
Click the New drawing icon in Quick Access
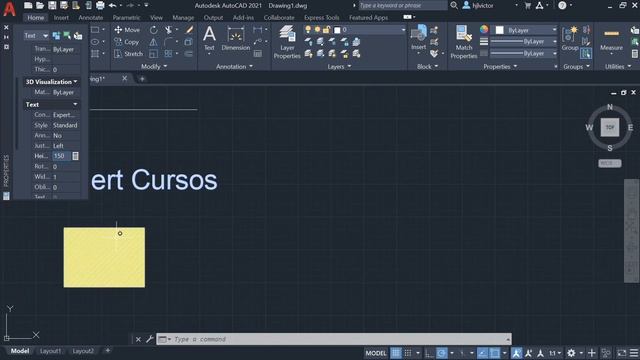(x=28, y=5)
